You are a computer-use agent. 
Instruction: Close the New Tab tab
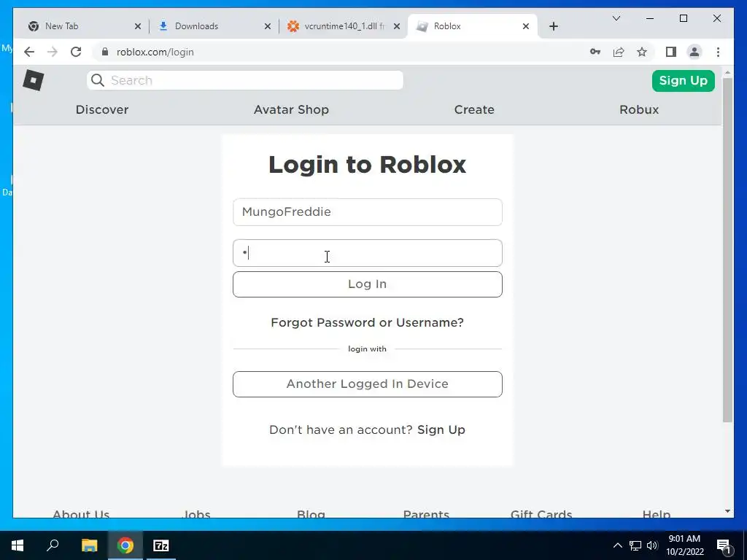[138, 27]
